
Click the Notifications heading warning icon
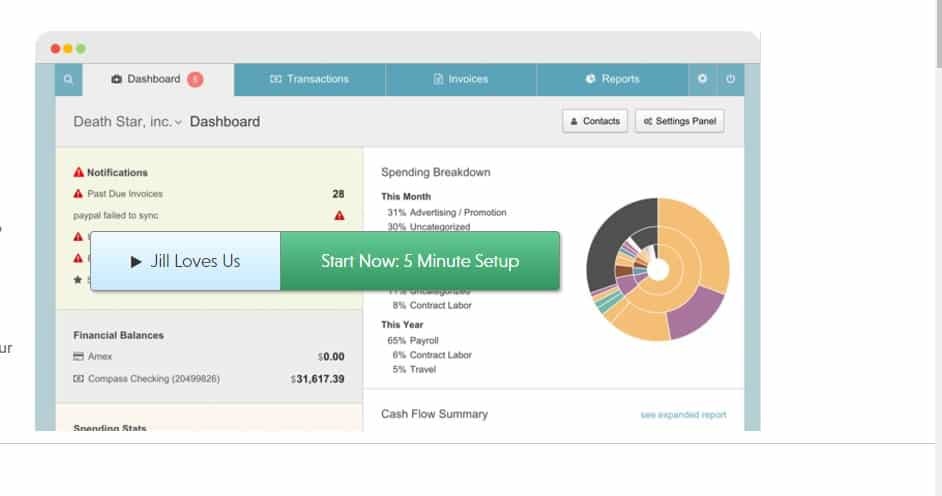[x=79, y=173]
